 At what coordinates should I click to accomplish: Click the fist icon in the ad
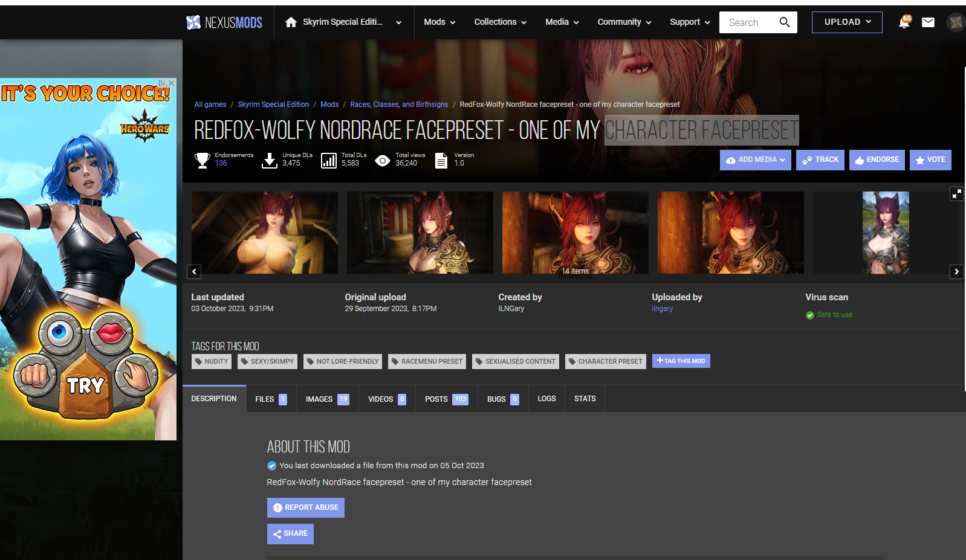click(x=35, y=375)
